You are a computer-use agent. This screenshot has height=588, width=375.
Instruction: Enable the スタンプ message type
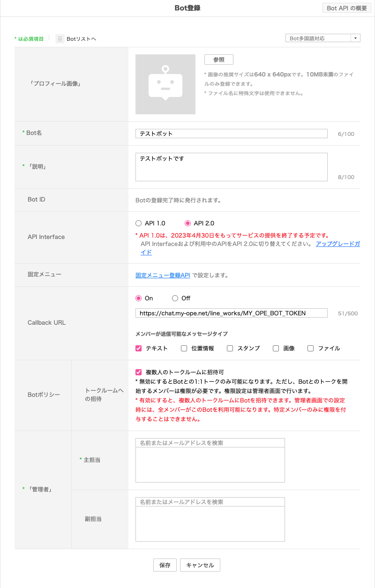[230, 348]
